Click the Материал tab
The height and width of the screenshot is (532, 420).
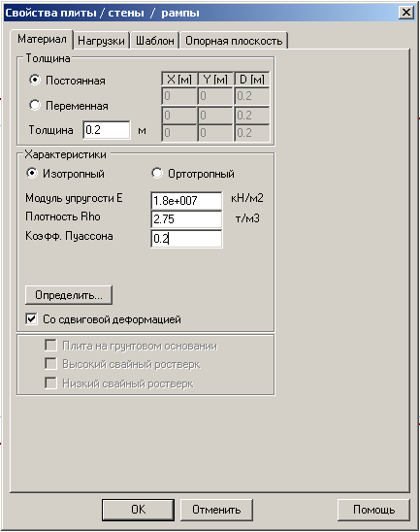click(x=42, y=39)
